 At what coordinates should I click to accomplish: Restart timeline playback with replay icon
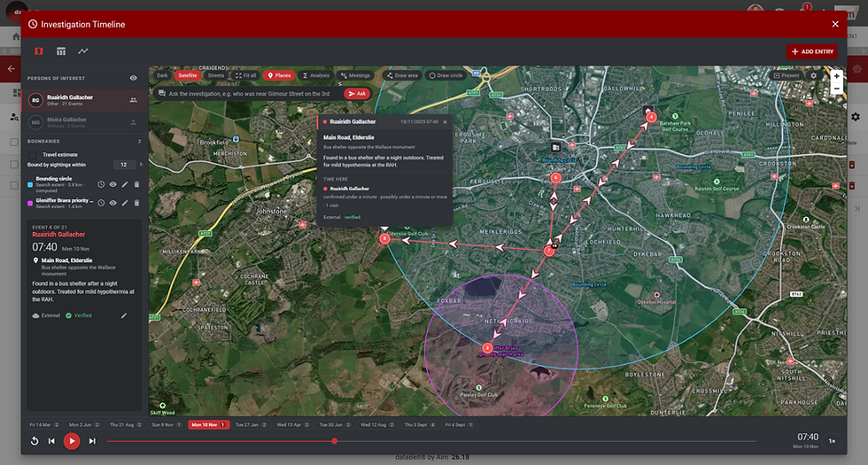click(35, 441)
